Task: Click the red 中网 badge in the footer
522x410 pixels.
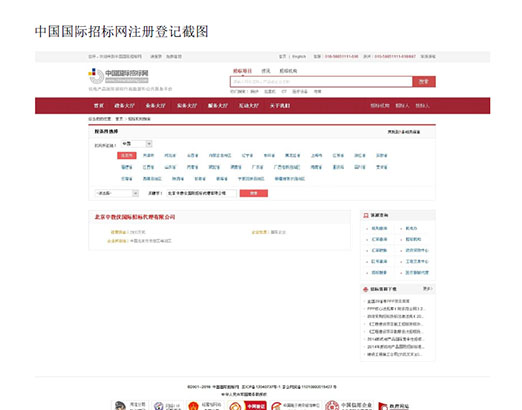Action: [256, 406]
